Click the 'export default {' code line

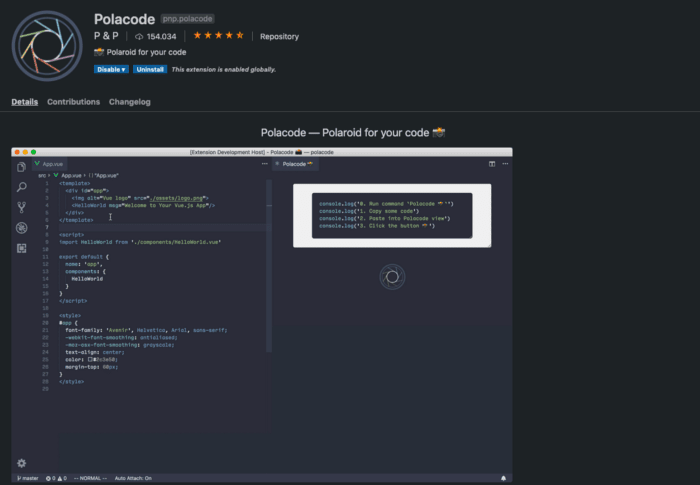(x=84, y=257)
